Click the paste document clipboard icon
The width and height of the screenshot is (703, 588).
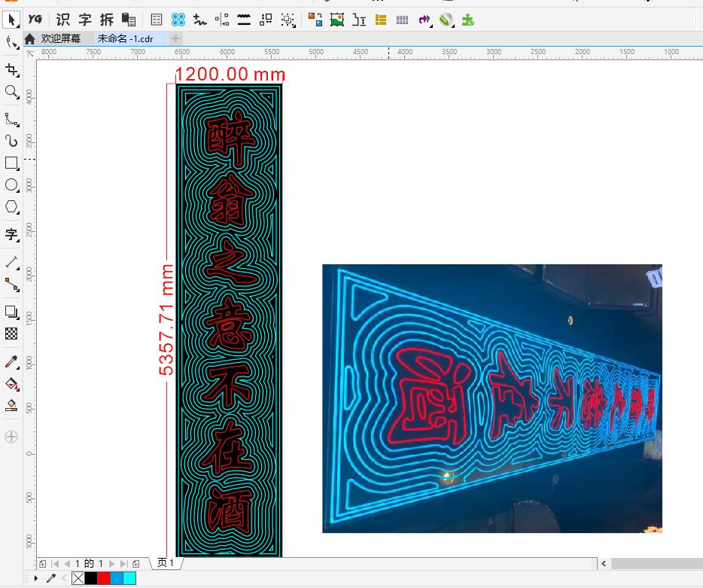tap(129, 20)
